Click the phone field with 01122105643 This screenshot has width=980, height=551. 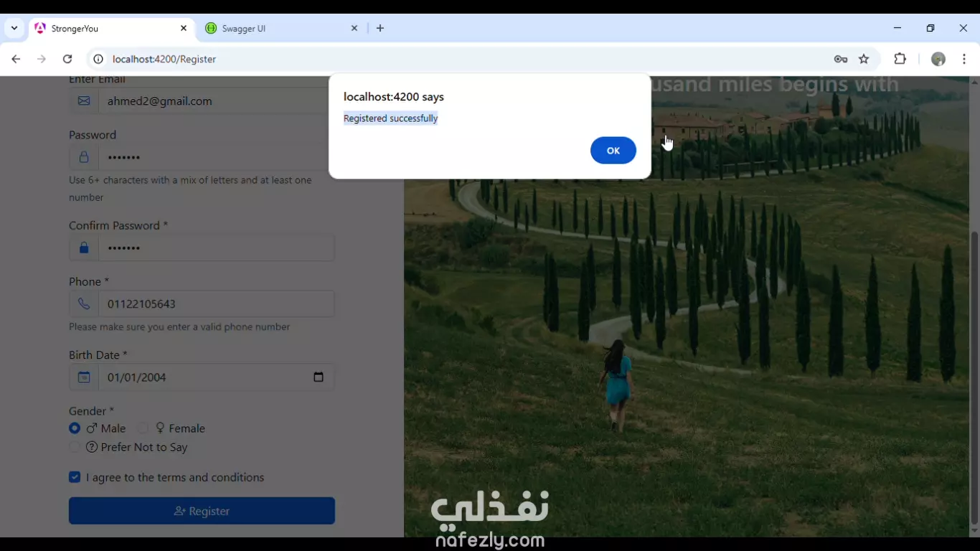coord(216,303)
